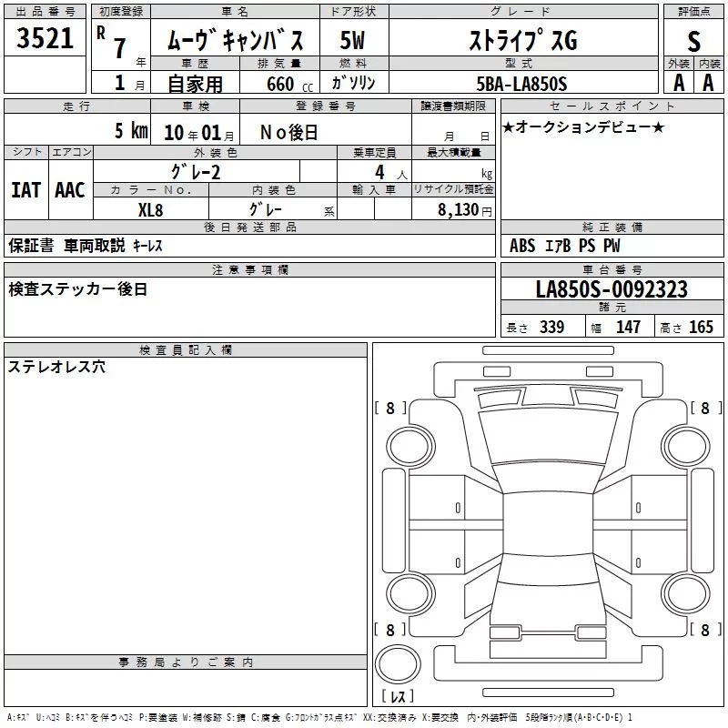Click the car diagram roof panel
This screenshot has width=728, height=728.
[x=548, y=525]
